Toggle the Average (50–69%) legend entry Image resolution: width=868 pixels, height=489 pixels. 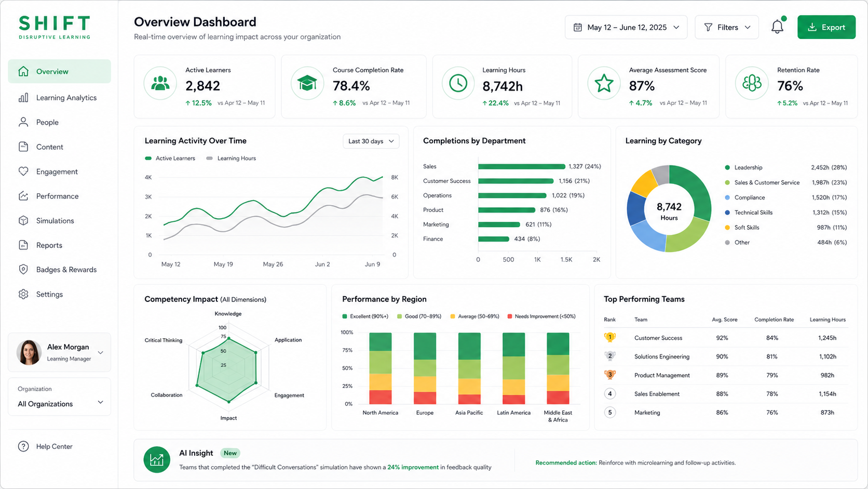(x=475, y=316)
